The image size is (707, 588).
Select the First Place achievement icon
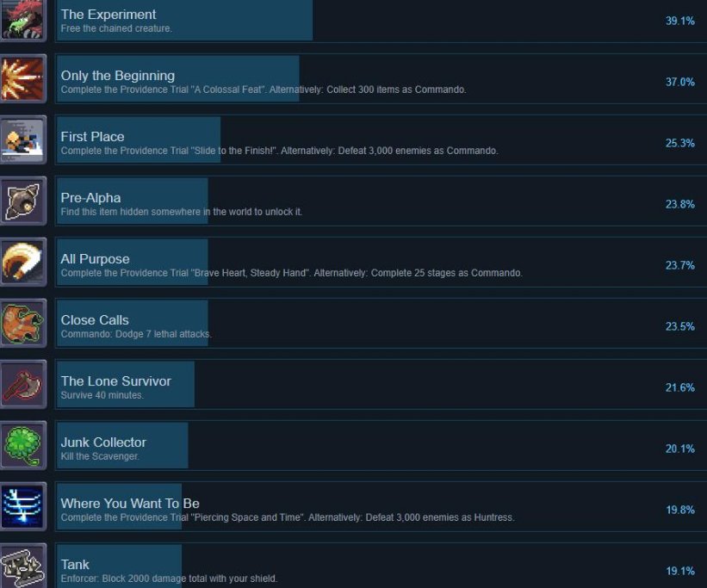tap(23, 139)
